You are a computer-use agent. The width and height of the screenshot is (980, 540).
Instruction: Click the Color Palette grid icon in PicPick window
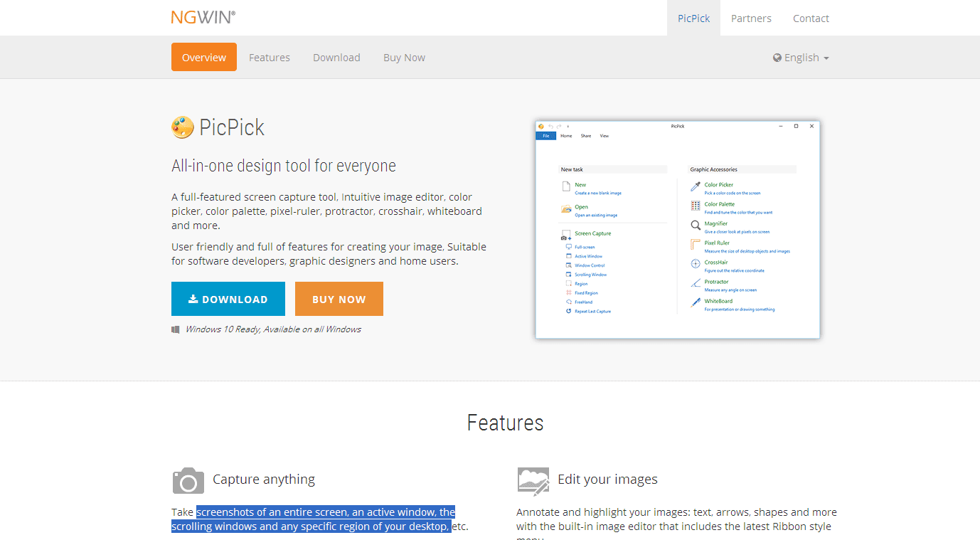coord(696,206)
